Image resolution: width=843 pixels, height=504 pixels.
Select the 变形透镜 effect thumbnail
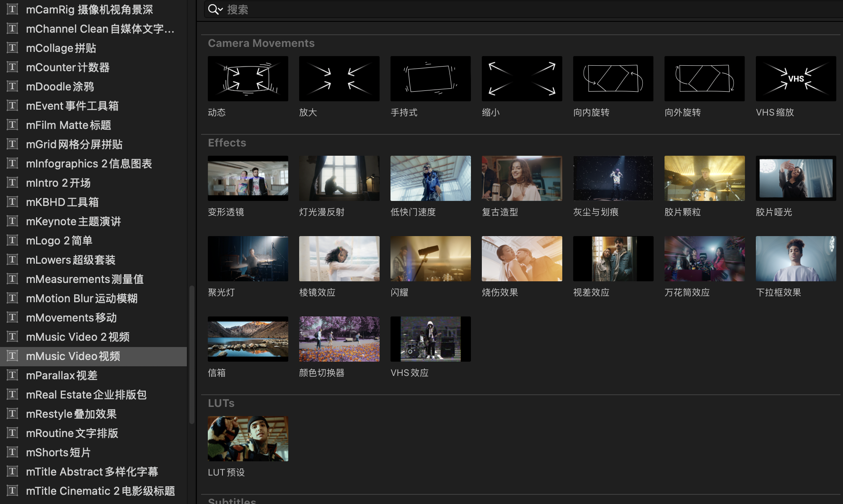tap(248, 178)
